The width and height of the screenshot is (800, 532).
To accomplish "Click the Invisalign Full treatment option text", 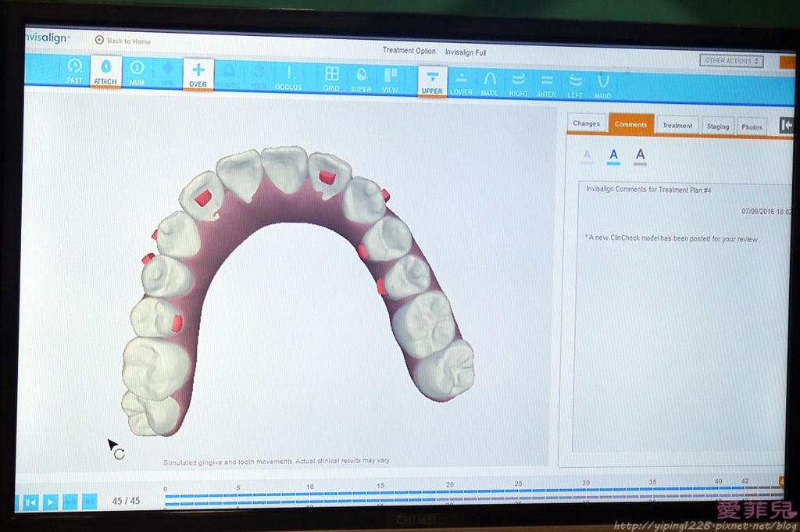I will [466, 52].
